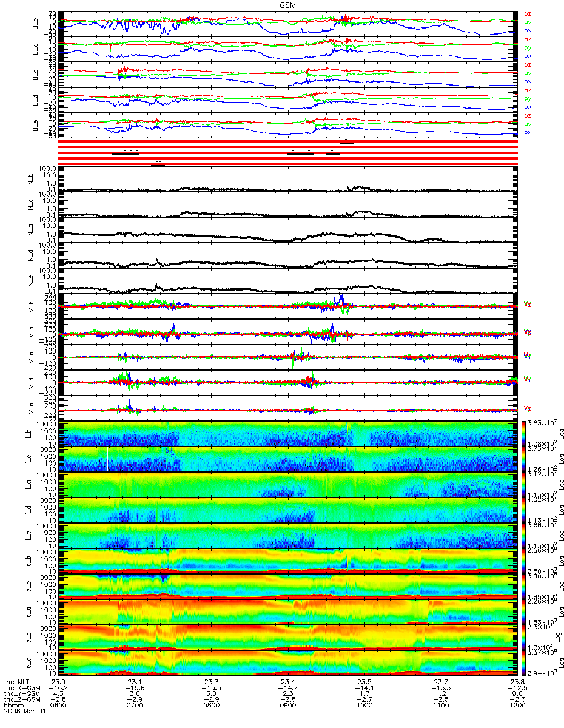Image resolution: width=564 pixels, height=728 pixels.
Task: Click the Vx legend beside V_e panel
Action: (528, 408)
